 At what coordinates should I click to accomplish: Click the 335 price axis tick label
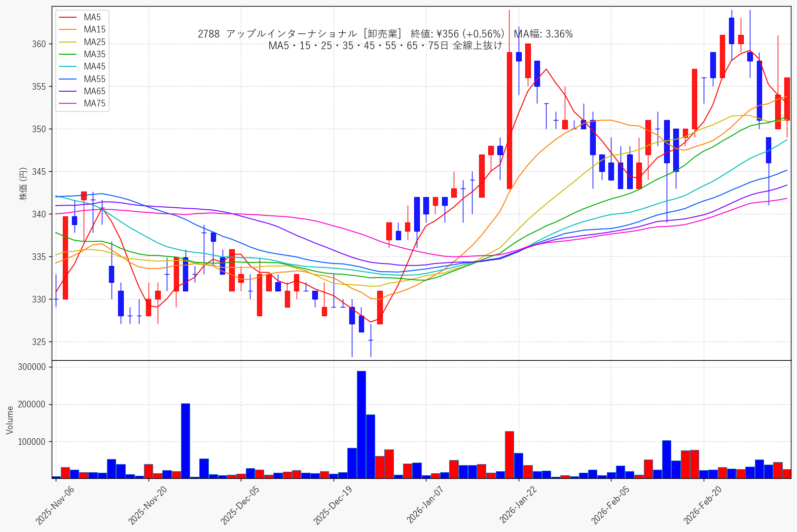(39, 257)
